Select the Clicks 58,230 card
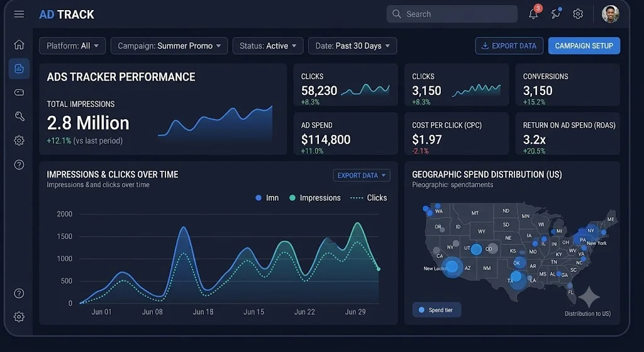 (x=345, y=85)
